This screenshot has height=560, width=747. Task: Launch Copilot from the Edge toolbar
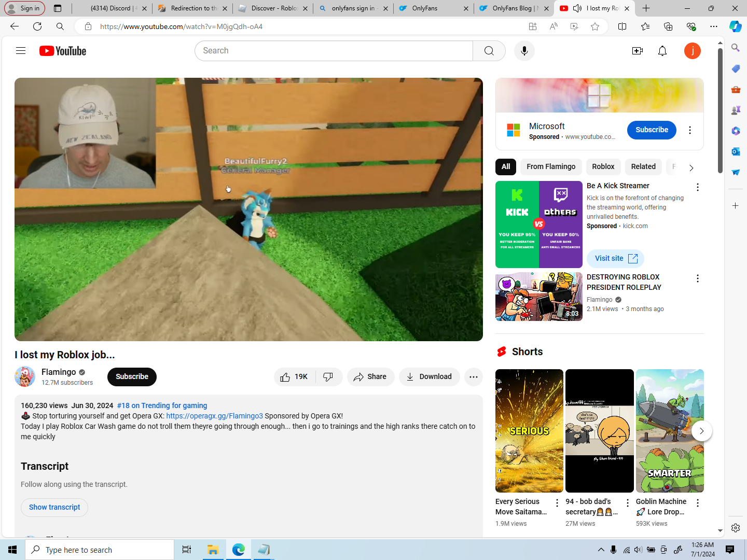coord(736,26)
